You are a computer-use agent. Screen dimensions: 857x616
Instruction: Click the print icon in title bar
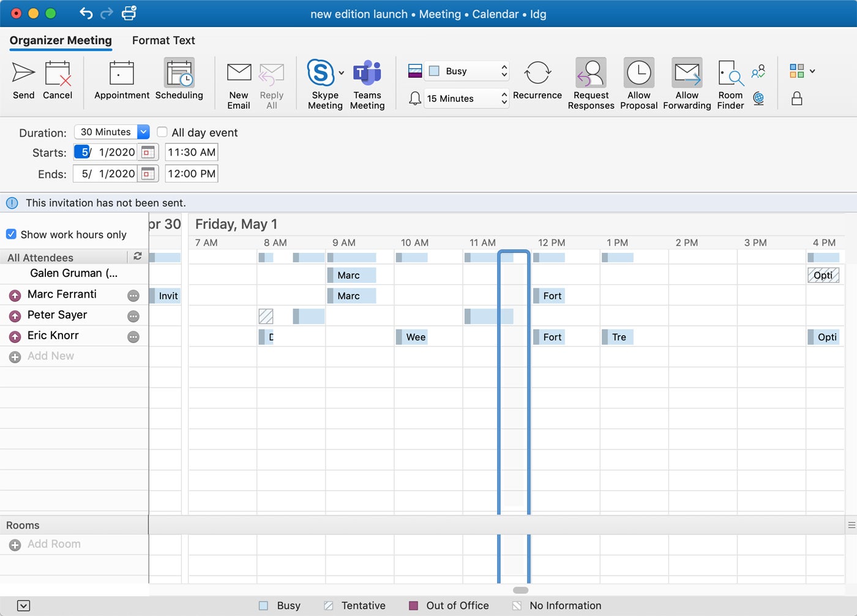pyautogui.click(x=129, y=13)
